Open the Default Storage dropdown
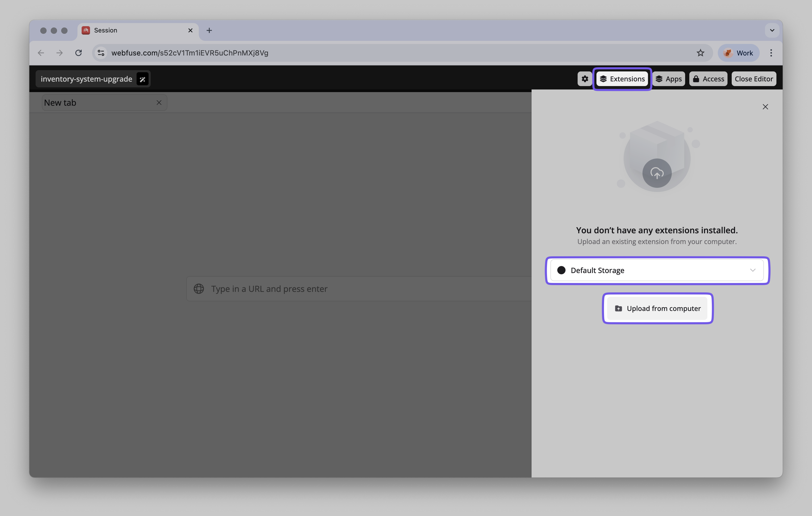 point(657,270)
